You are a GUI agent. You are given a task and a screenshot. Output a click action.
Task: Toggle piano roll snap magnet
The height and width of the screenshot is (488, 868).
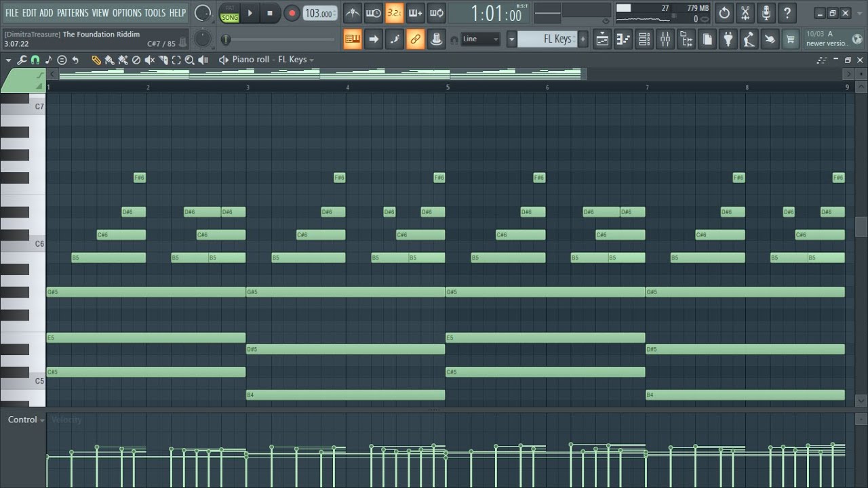tap(35, 60)
